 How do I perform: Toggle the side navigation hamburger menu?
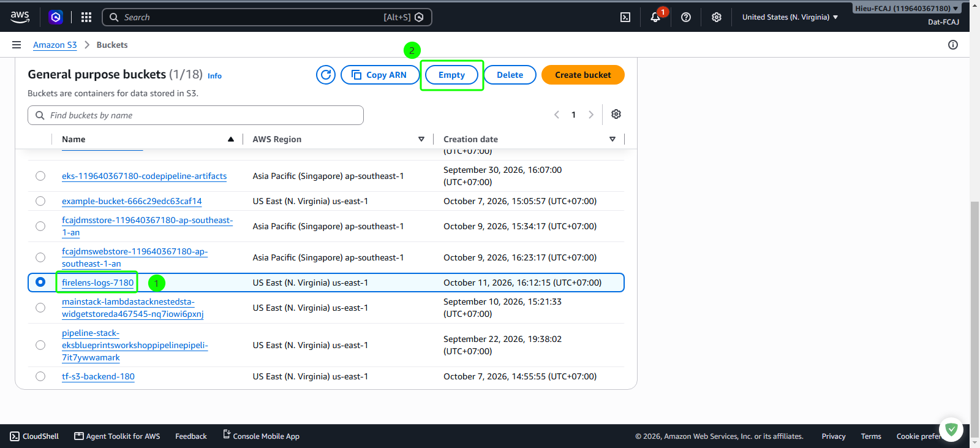17,45
